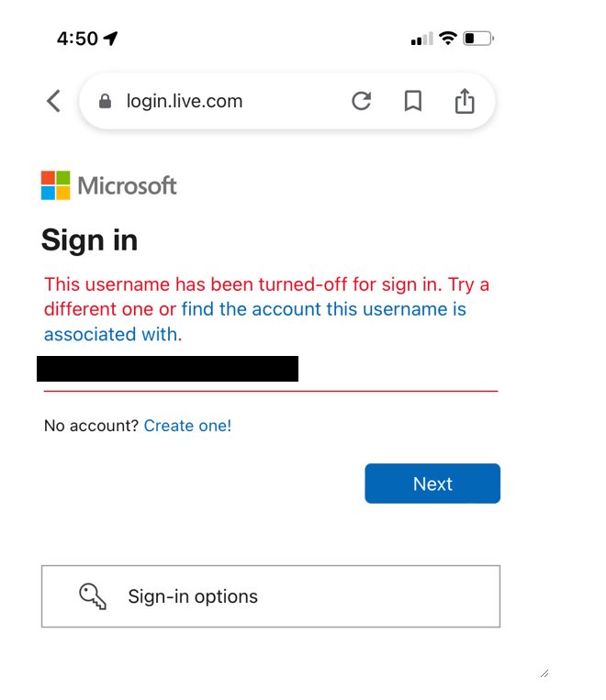Click the Create one! link
This screenshot has height=700, width=606.
pos(187,426)
